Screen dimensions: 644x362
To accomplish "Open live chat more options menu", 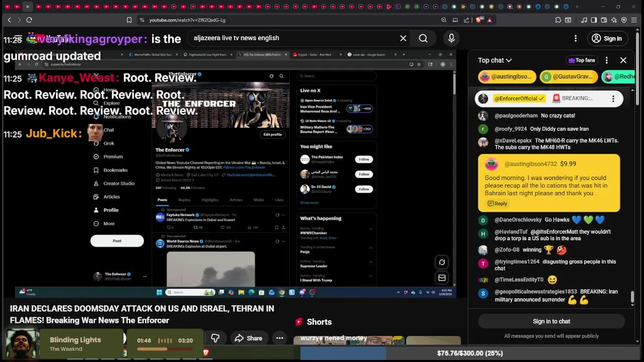I will (x=607, y=60).
